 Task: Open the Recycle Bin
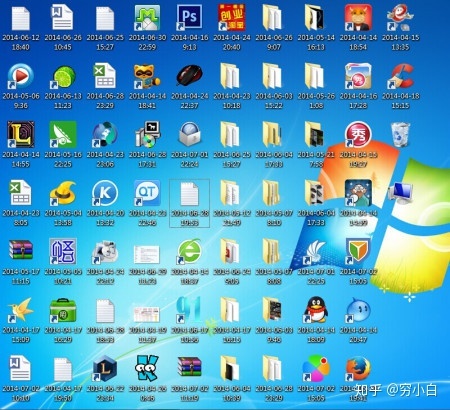400,134
